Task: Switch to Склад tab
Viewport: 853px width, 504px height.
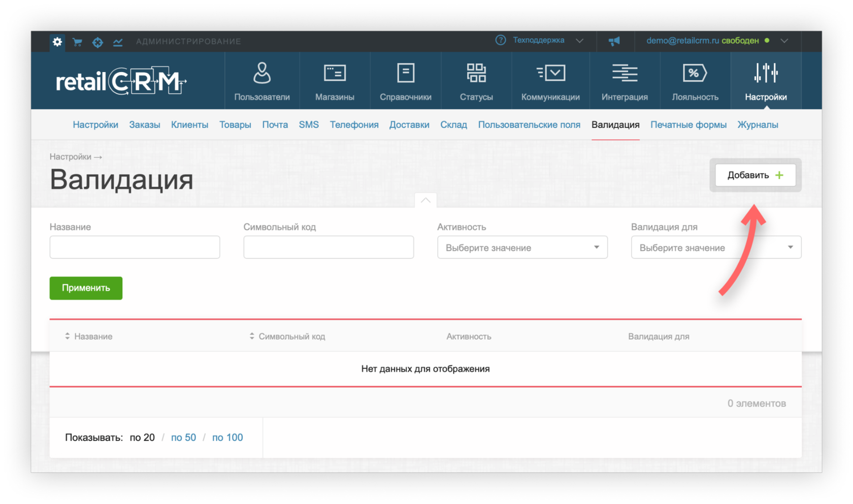Action: [x=453, y=125]
